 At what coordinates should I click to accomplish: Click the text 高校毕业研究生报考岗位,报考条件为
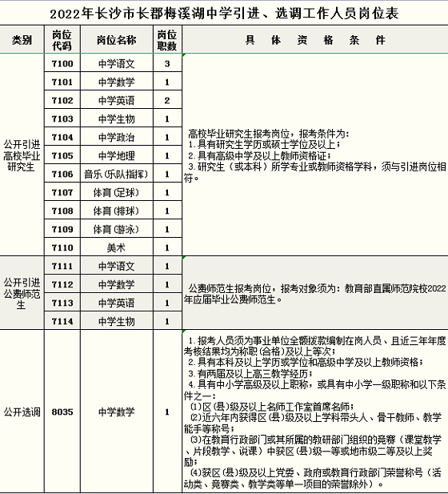(x=268, y=134)
